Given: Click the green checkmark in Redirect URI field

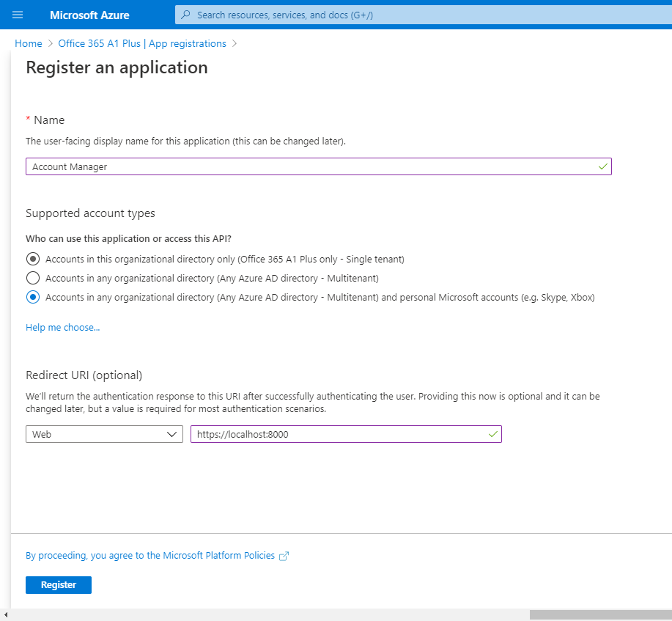Looking at the screenshot, I should (493, 434).
